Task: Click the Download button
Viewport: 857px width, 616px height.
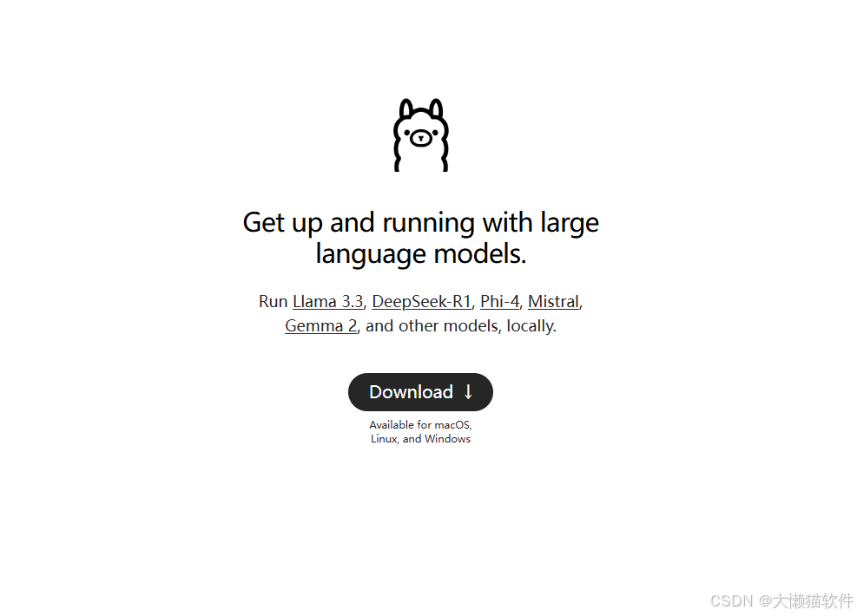Action: pyautogui.click(x=420, y=392)
